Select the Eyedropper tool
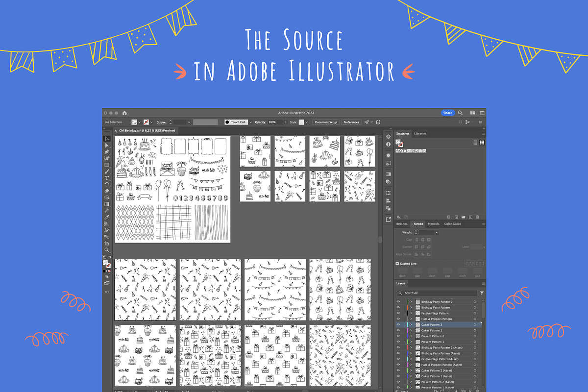The width and height of the screenshot is (588, 392). [x=106, y=217]
